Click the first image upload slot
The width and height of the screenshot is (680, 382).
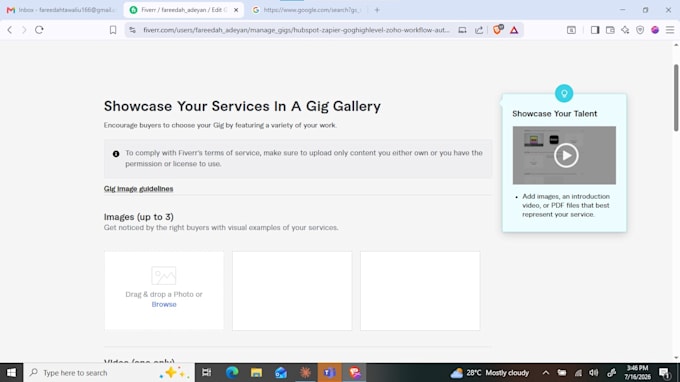[x=164, y=291]
